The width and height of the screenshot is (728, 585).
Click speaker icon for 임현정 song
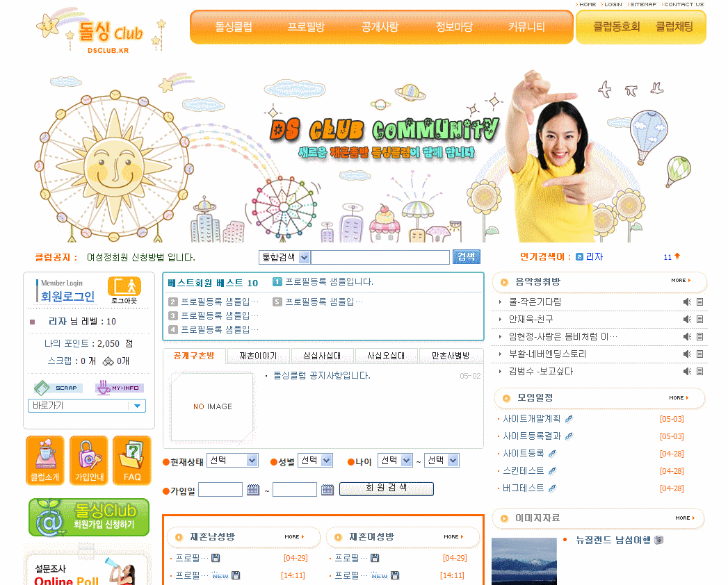pyautogui.click(x=687, y=337)
